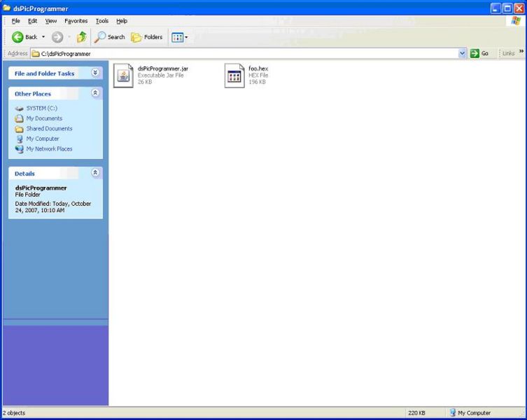Collapse the Other Places panel
This screenshot has height=420, width=527.
point(96,93)
